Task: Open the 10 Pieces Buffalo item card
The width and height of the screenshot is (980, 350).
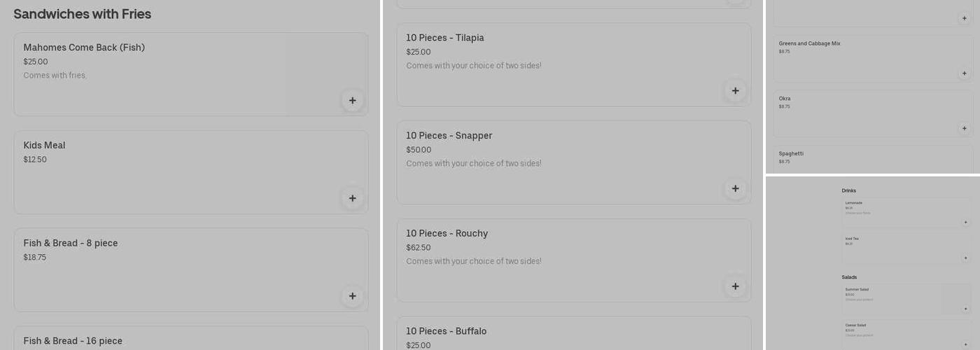Action: pyautogui.click(x=446, y=331)
